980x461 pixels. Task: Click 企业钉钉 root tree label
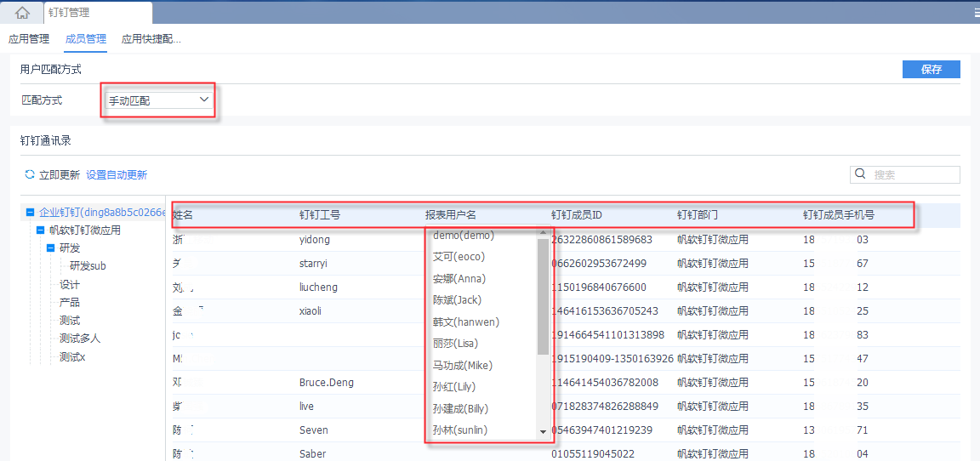tap(102, 213)
